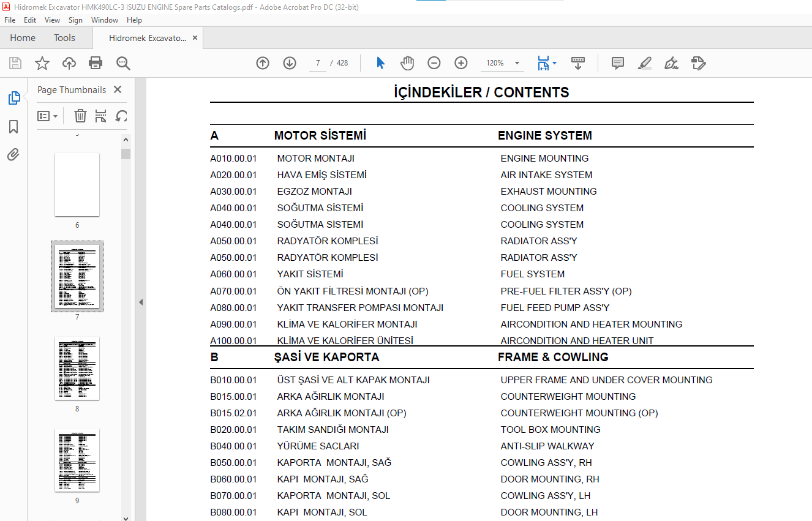Image resolution: width=812 pixels, height=521 pixels.
Task: Open the File menu
Action: click(10, 20)
